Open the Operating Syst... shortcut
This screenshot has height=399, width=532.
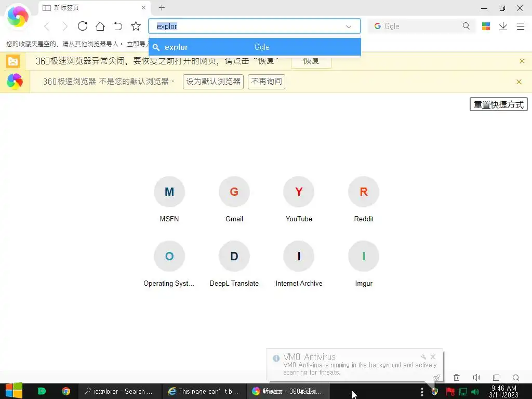click(169, 264)
